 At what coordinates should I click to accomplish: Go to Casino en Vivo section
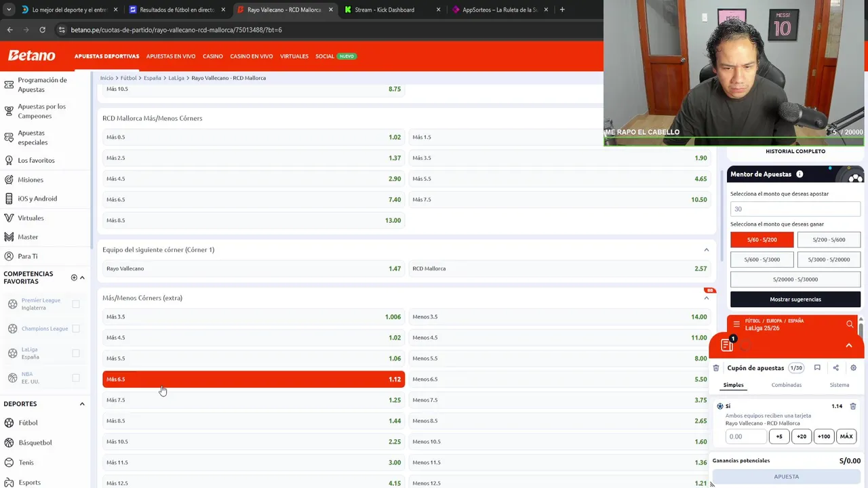(252, 56)
